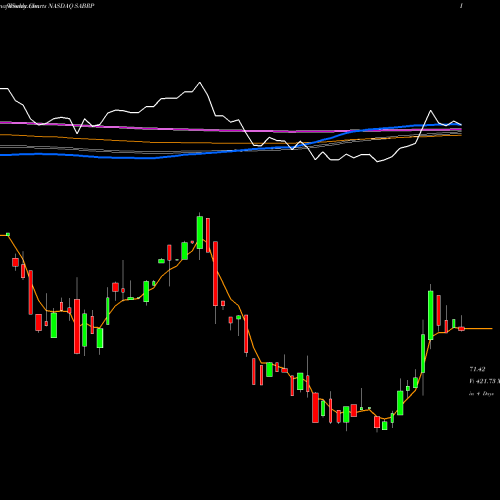The image size is (500, 500).
Task: Click the NASDAQ SABRP chart title
Action: (x=47, y=6)
